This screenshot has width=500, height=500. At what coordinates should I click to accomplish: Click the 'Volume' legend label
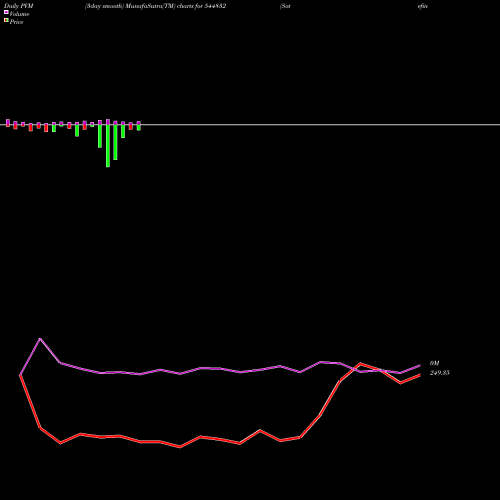(x=19, y=14)
